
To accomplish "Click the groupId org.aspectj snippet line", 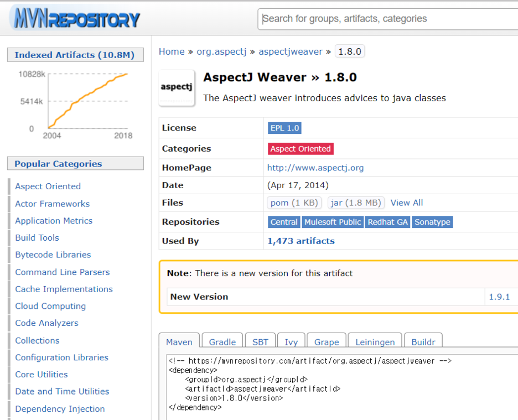I will click(x=246, y=380).
